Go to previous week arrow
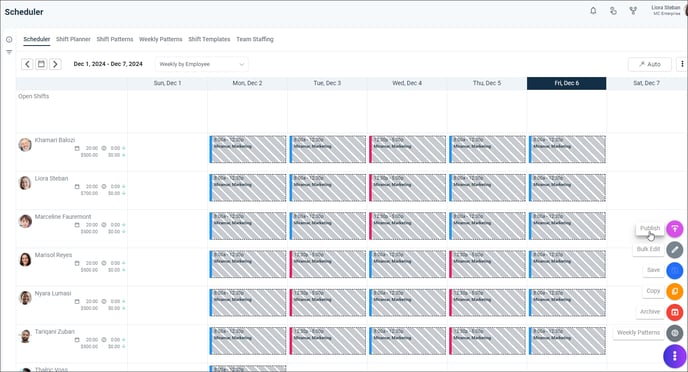 [x=27, y=64]
